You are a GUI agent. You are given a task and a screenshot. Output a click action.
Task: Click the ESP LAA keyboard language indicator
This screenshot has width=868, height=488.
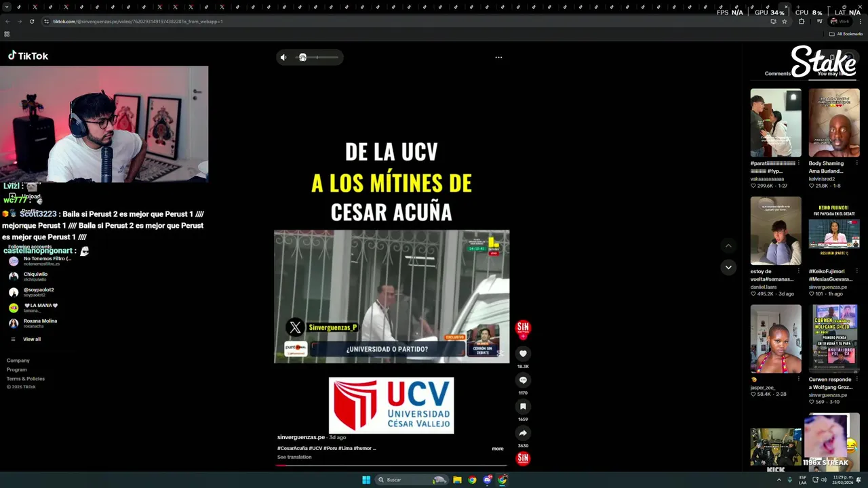803,480
